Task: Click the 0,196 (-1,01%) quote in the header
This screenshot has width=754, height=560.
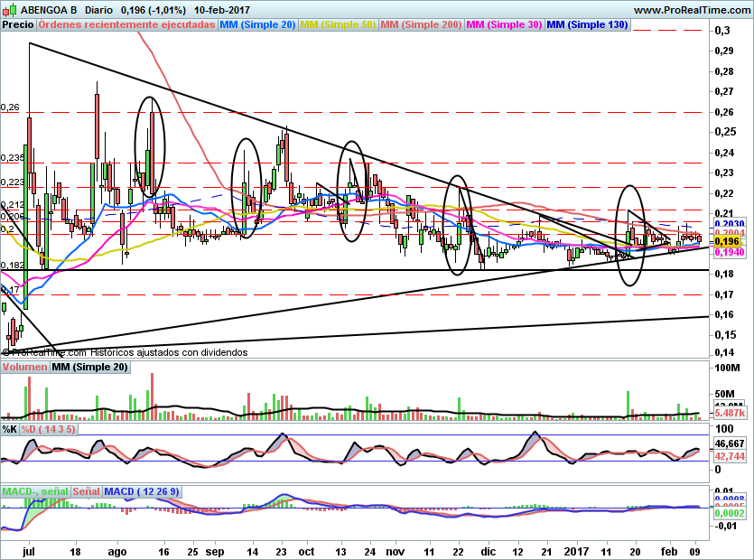Action: coord(153,10)
